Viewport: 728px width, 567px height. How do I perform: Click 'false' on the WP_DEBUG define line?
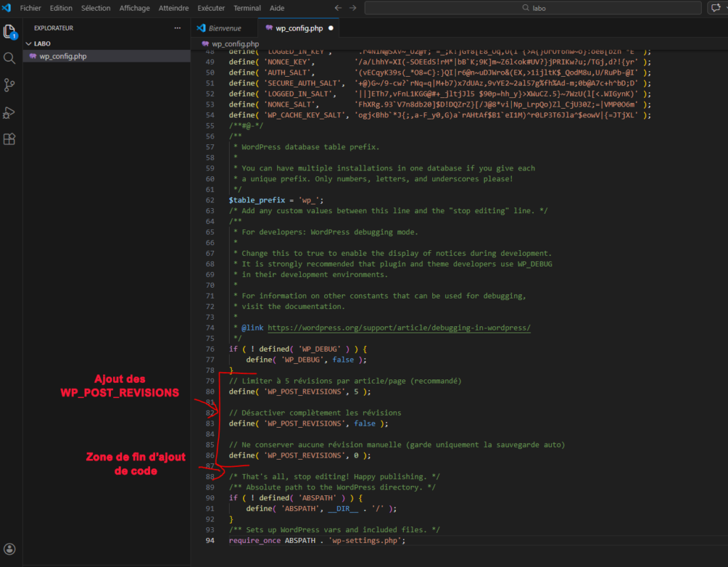(343, 360)
